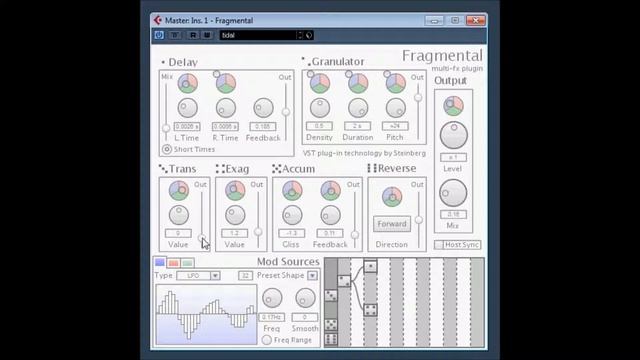This screenshot has width=640, height=360.
Task: Toggle small circle beside Density mod selector
Action: tap(311, 74)
